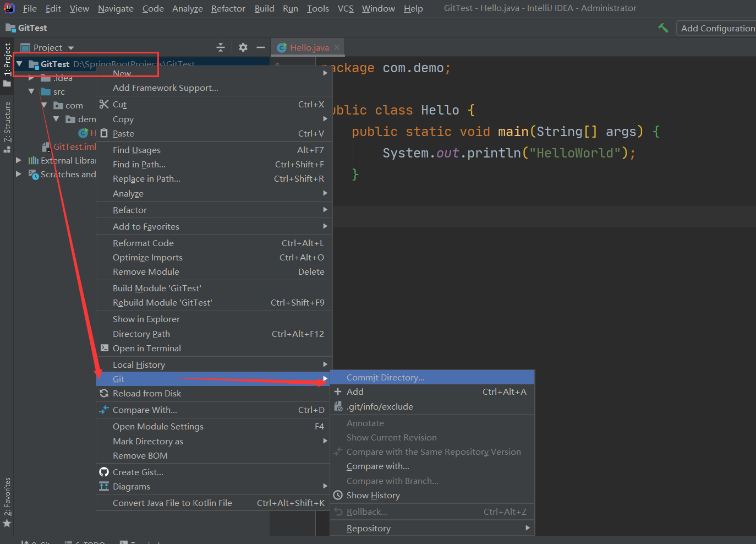
Task: Choose Reformat Code option
Action: tap(215, 243)
